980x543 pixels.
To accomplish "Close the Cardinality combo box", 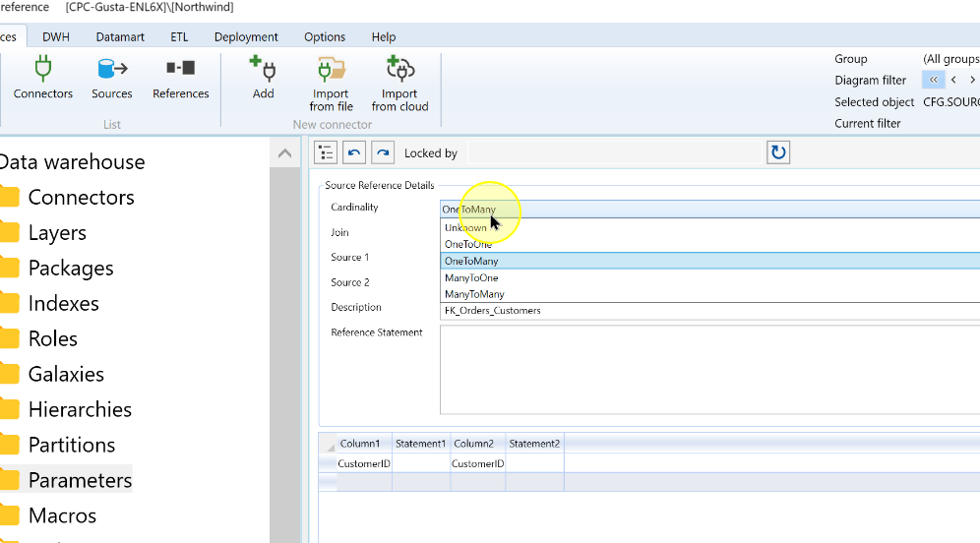I will tap(710, 209).
